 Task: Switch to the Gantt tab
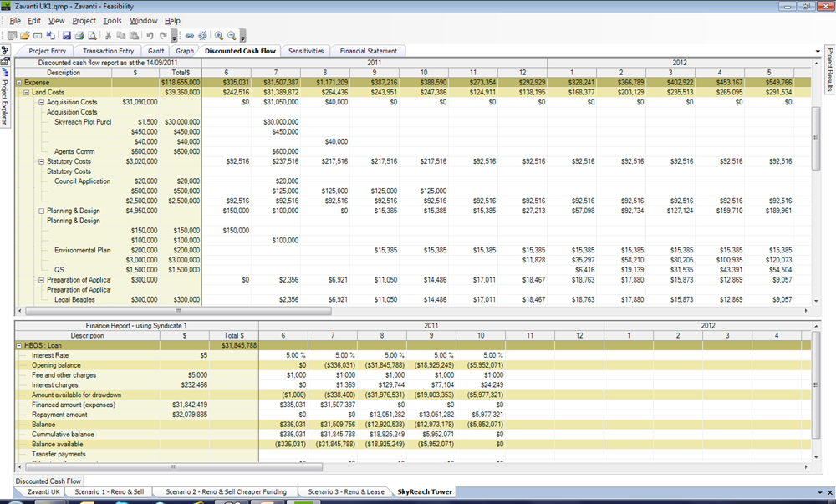[155, 51]
